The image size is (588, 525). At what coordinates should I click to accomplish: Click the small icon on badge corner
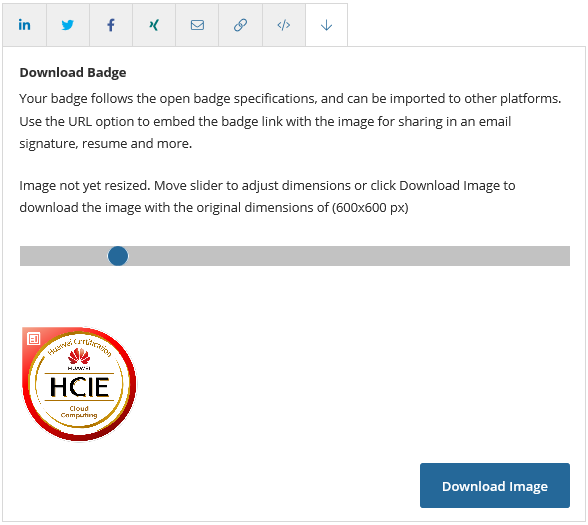point(34,339)
